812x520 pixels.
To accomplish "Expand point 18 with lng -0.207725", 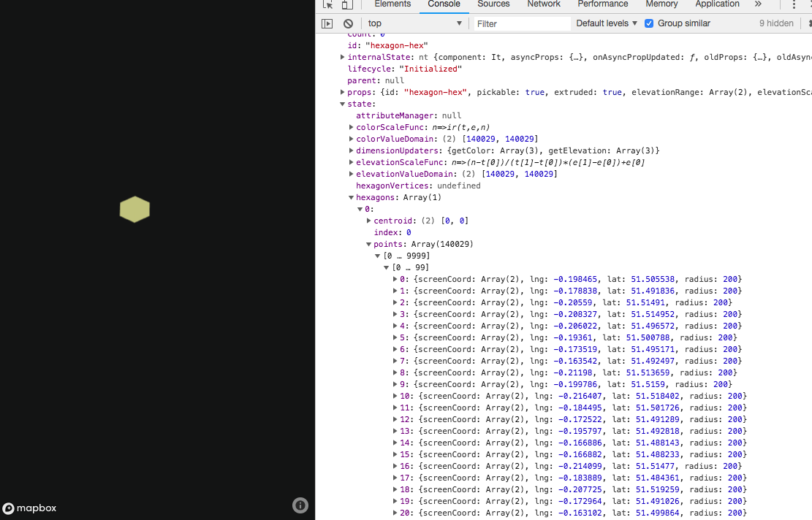I will pyautogui.click(x=395, y=489).
